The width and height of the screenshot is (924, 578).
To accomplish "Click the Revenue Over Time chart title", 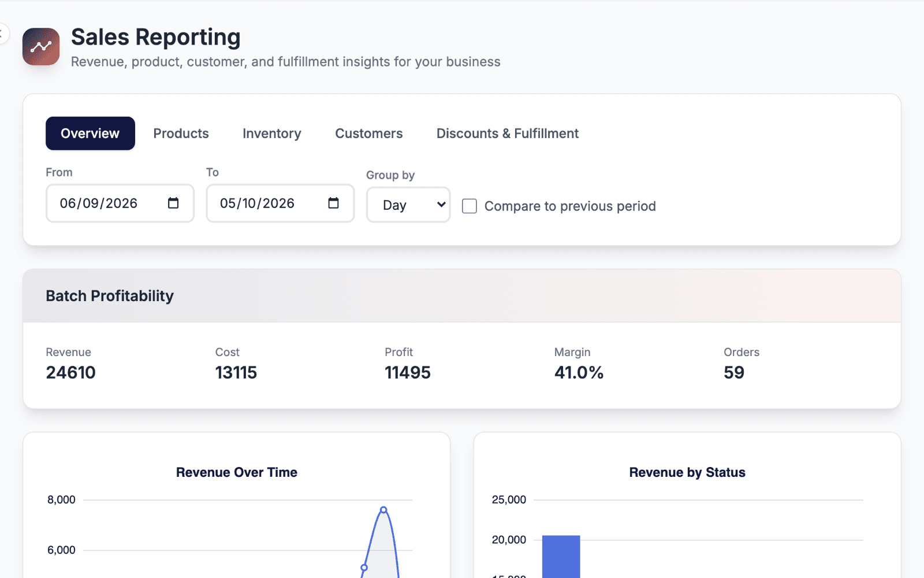I will coord(237,472).
